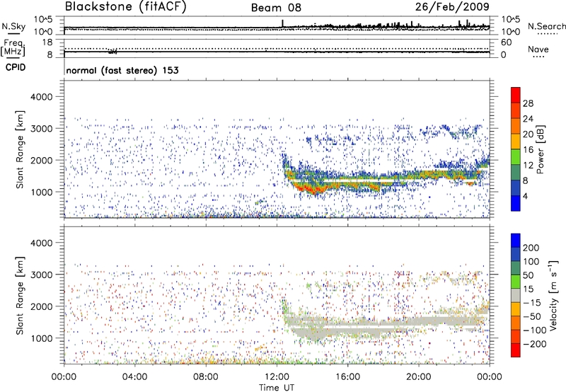The height and width of the screenshot is (392, 566).
Task: Click the grey segment of the Velocity colorbar
Action: 516,295
